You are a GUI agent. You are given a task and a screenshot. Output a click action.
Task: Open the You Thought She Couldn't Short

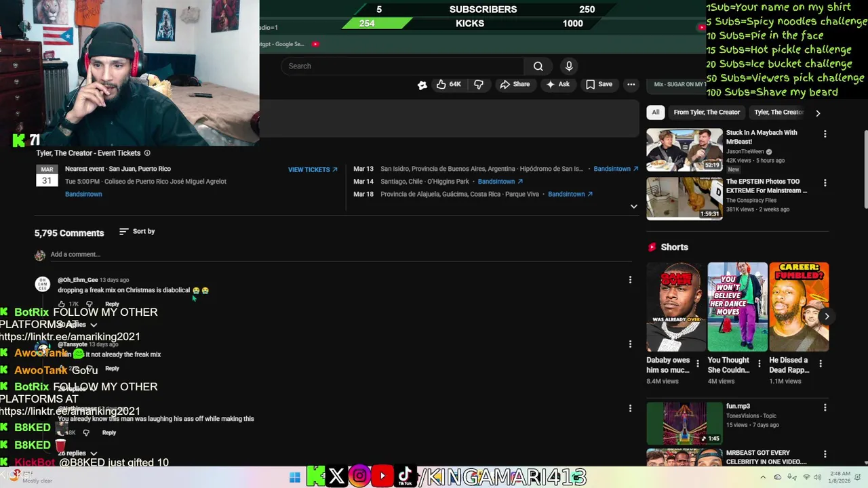[737, 307]
